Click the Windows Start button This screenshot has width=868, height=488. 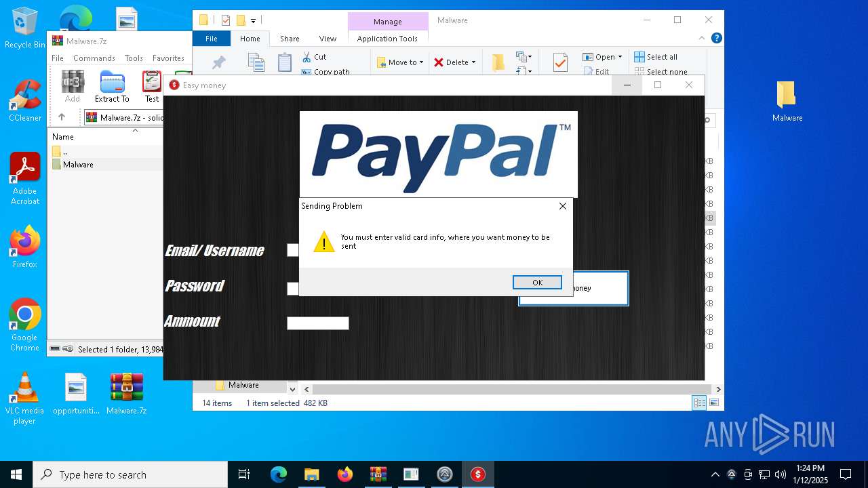(x=16, y=474)
